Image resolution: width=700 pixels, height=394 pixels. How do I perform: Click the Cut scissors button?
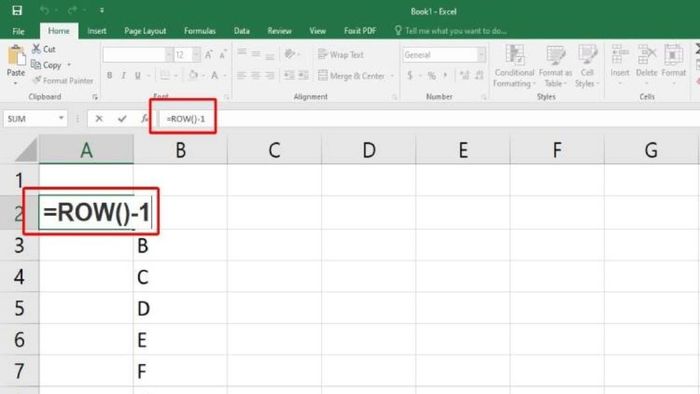[x=43, y=49]
